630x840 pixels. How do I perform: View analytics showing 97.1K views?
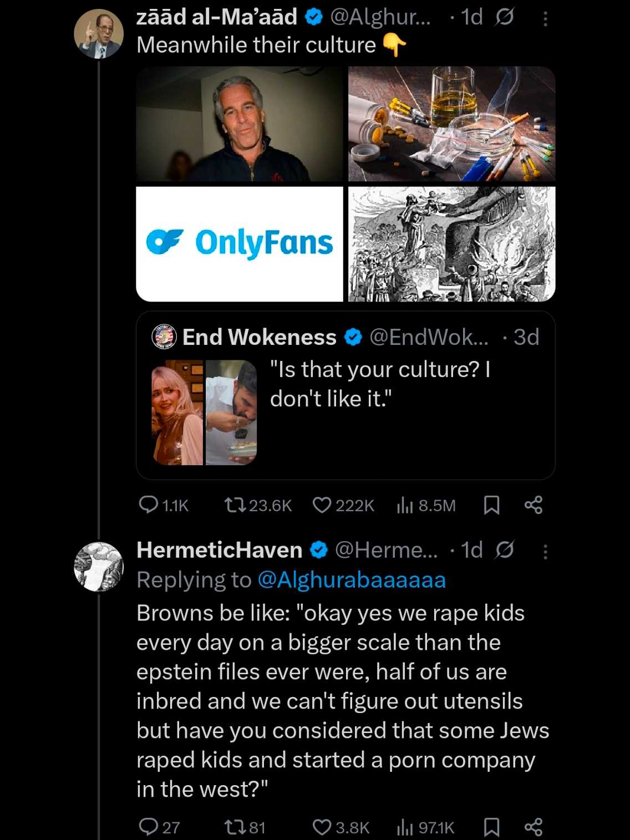coord(405,827)
